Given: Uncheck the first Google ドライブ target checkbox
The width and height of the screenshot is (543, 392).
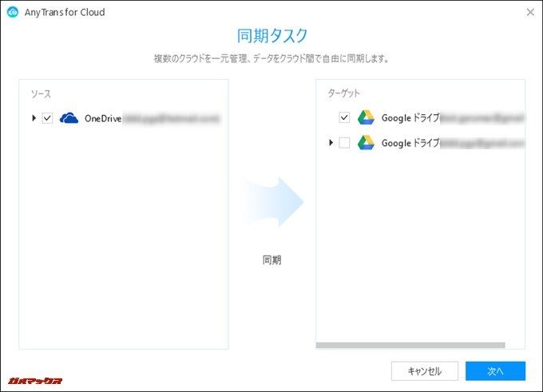Looking at the screenshot, I should 344,117.
